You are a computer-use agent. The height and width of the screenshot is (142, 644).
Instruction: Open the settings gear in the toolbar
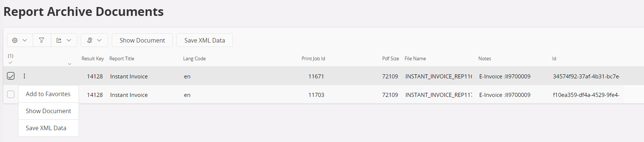[15, 40]
